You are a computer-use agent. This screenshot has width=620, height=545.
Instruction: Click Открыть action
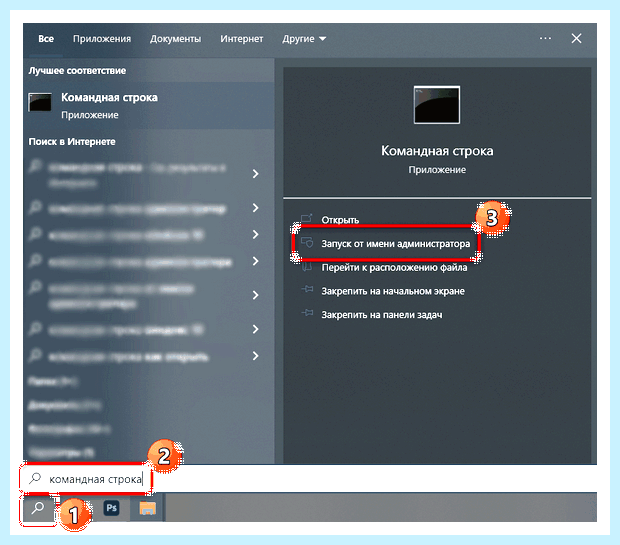[340, 220]
